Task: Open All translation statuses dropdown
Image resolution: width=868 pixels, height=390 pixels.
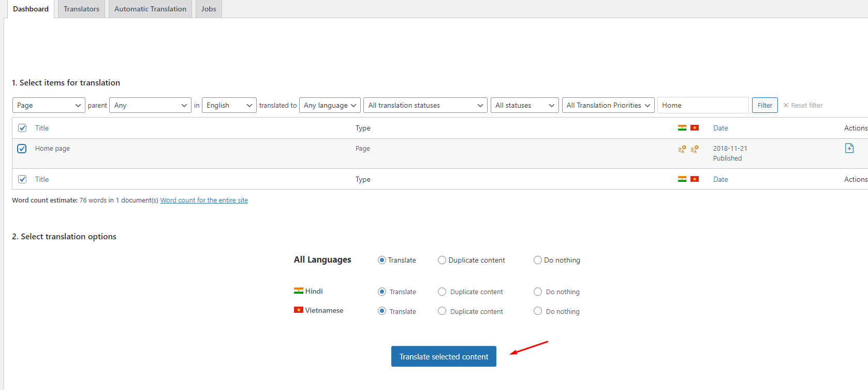Action: 425,105
